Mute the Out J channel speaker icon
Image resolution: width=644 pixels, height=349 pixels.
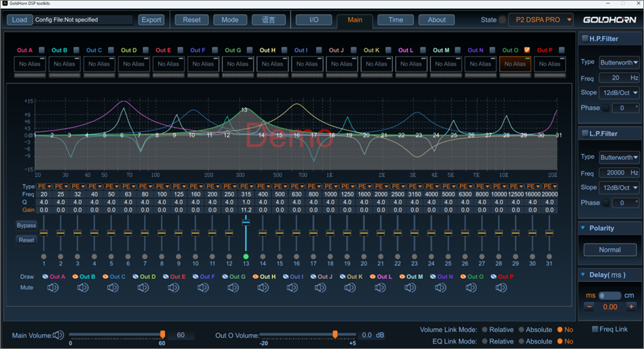(320, 288)
